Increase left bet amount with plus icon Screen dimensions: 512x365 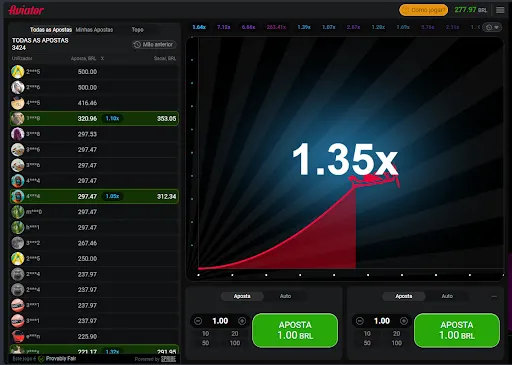coord(242,321)
